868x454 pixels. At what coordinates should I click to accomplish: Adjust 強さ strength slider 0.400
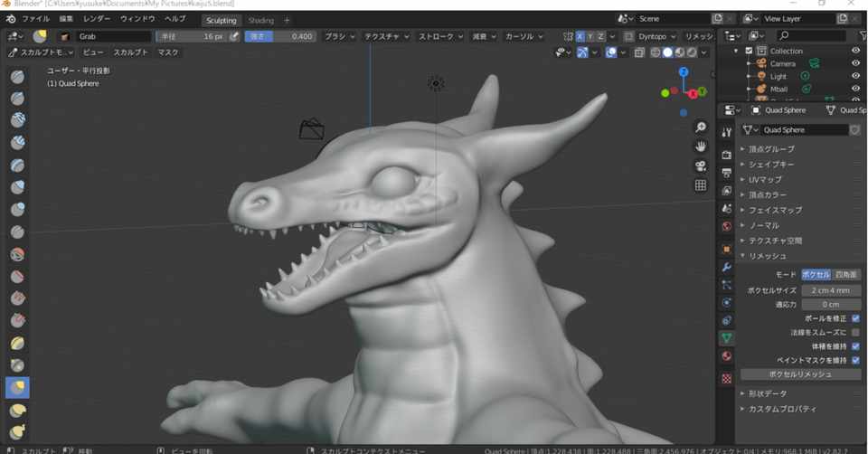280,36
